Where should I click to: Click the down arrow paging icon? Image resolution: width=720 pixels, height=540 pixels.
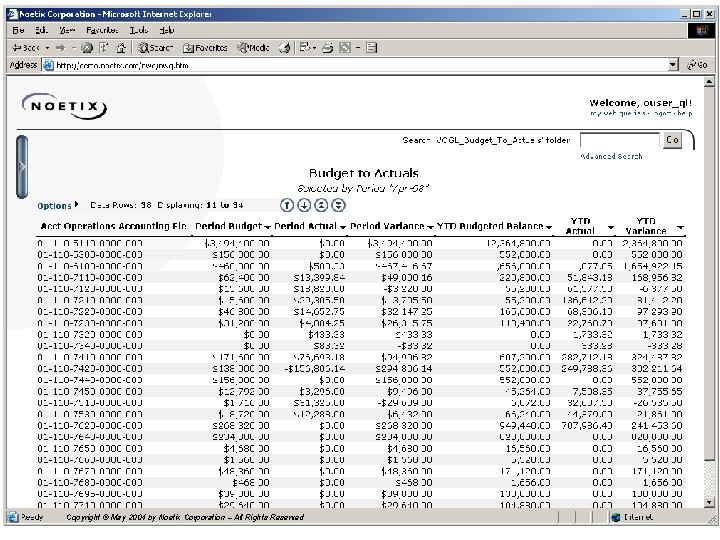304,205
